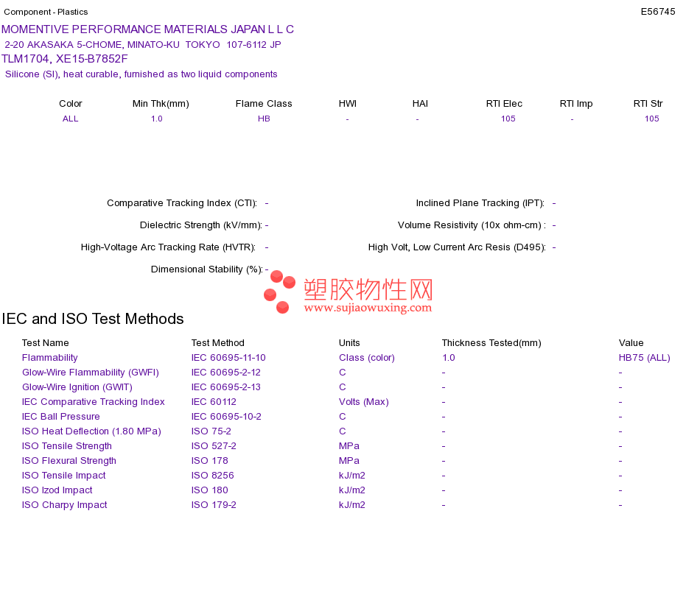Click the High Volt, Low Current Arc Resis label
Viewport: 700px width, 589px height.
pos(457,247)
